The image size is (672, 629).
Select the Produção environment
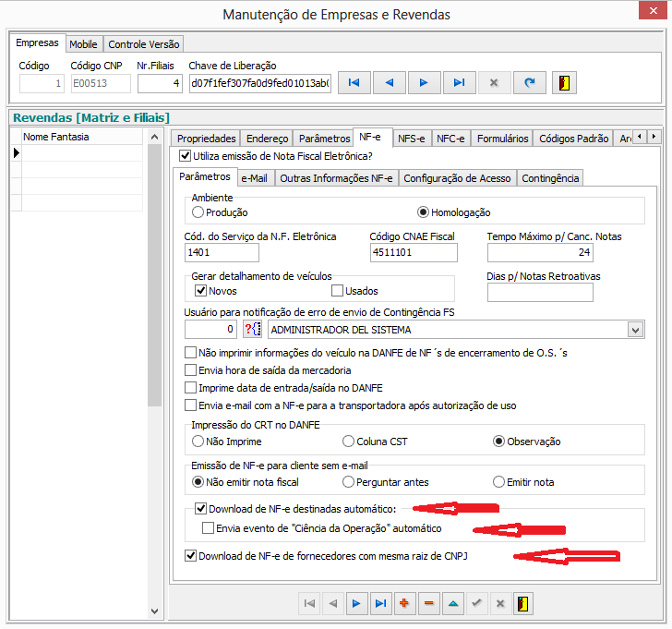tap(198, 212)
